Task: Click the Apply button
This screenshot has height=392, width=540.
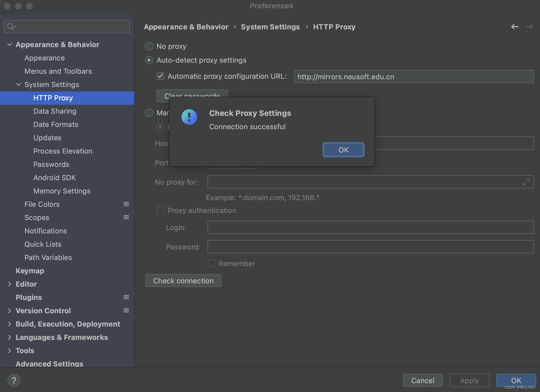Action: click(470, 380)
